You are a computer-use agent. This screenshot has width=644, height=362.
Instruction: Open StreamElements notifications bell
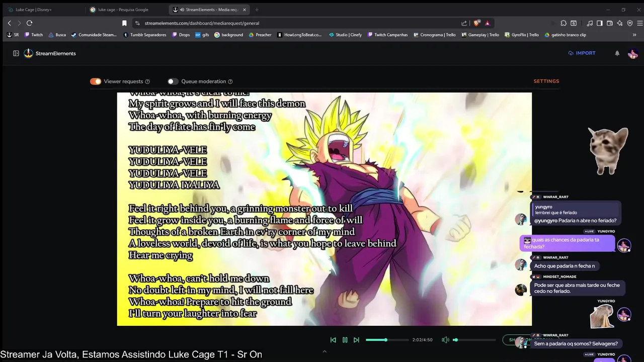617,53
